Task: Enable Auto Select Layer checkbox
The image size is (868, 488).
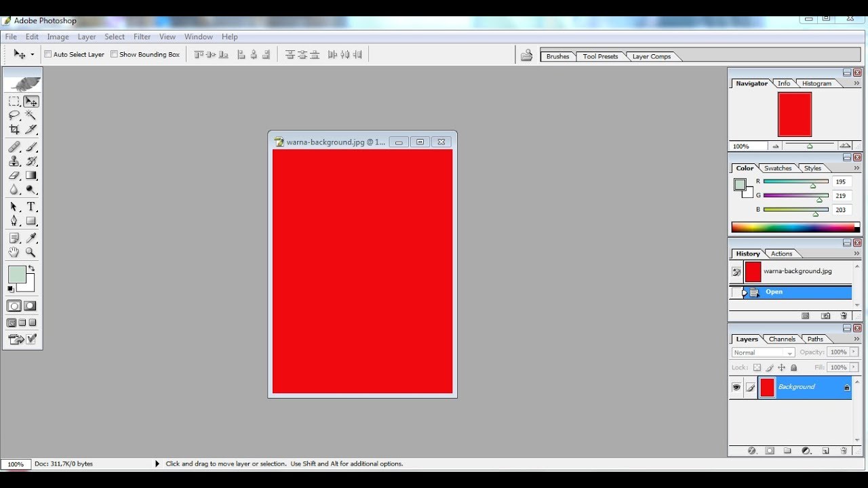Action: (x=48, y=54)
